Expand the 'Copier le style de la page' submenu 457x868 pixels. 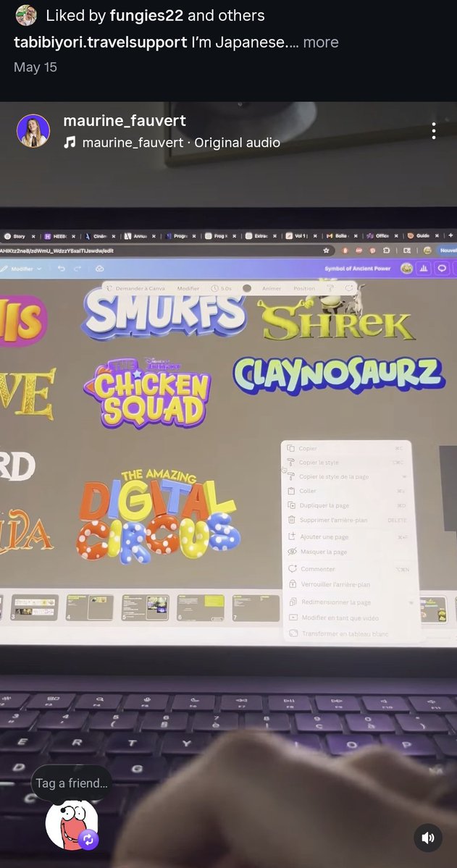point(348,476)
